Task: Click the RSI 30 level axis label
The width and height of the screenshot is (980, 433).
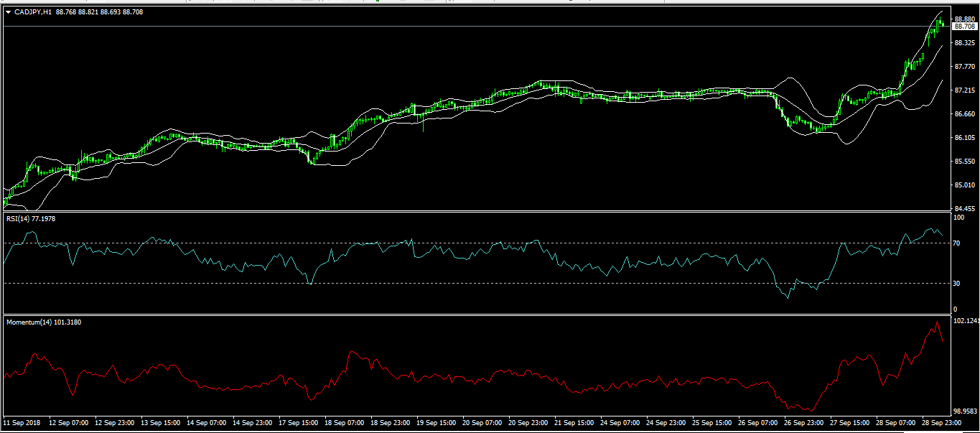Action: tap(956, 283)
